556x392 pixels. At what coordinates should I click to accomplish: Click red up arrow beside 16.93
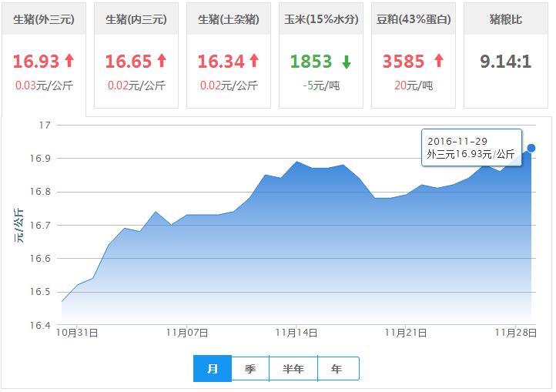69,60
